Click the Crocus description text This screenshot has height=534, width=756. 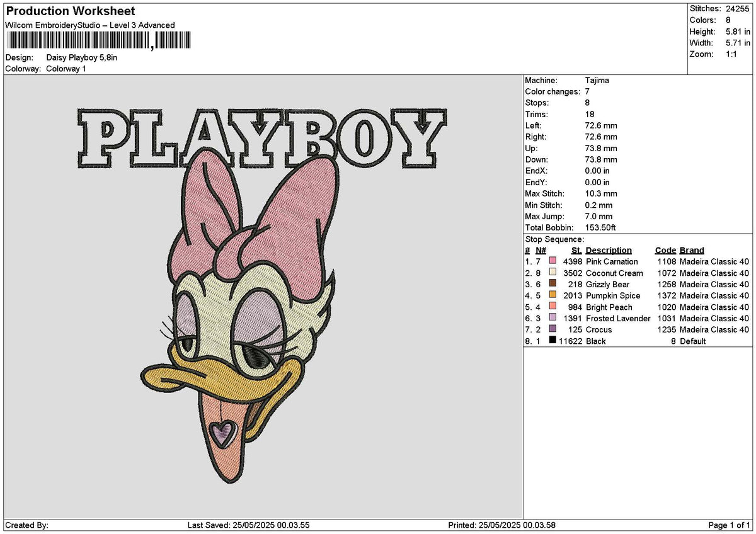coord(598,329)
